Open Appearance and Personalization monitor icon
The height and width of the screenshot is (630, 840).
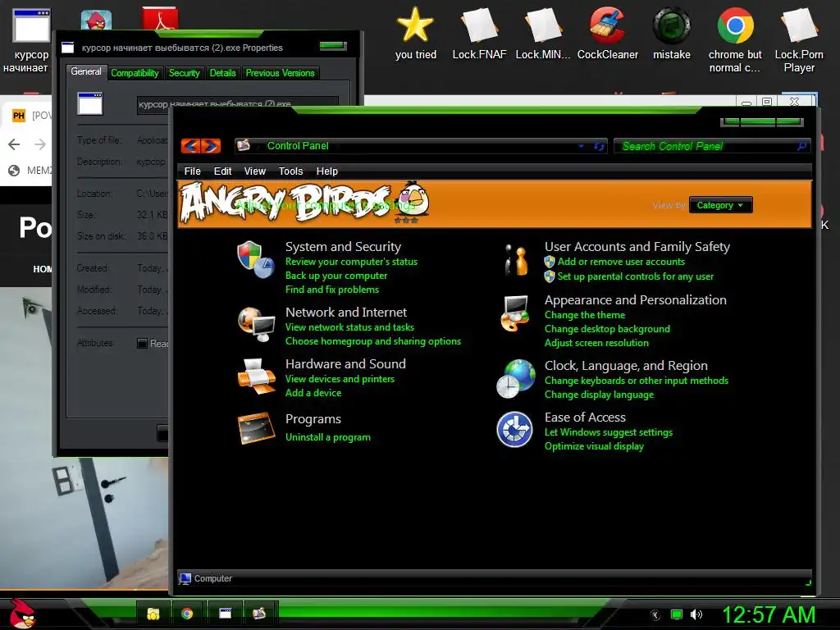click(x=515, y=313)
